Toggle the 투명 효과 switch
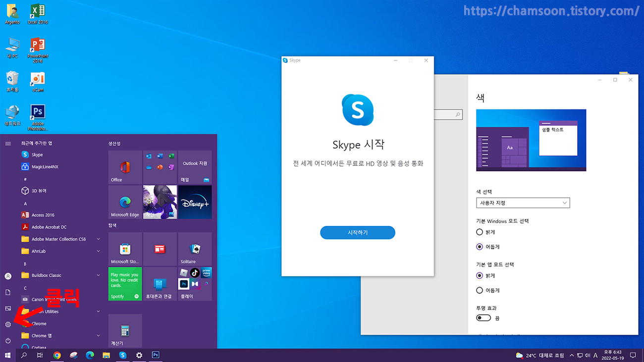The height and width of the screenshot is (362, 644). [x=483, y=318]
